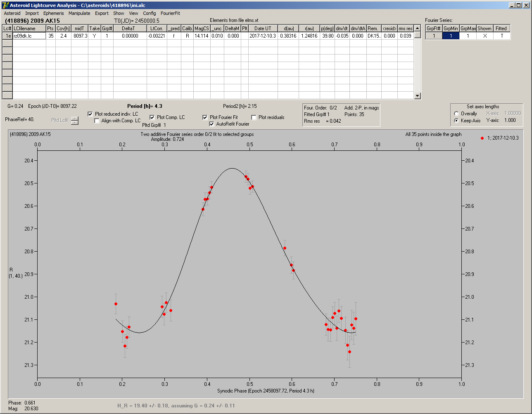Click the Period [h]= 4.3 label
The width and height of the screenshot is (532, 414).
pyautogui.click(x=144, y=106)
